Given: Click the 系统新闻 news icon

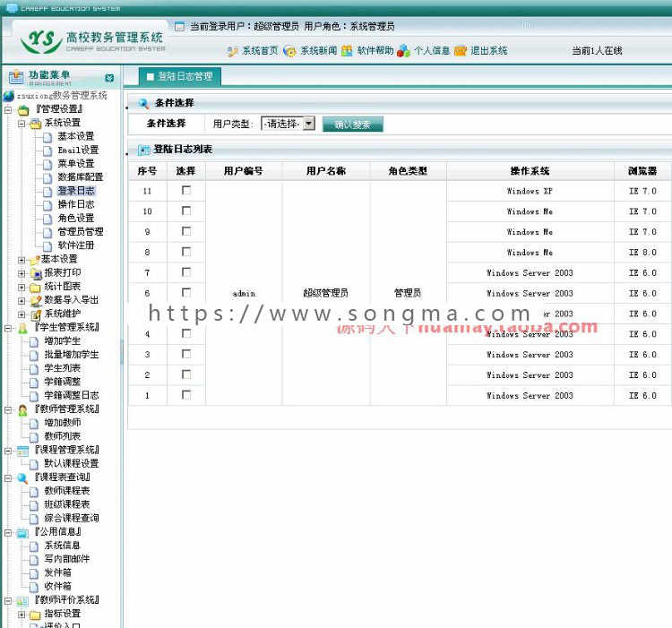Looking at the screenshot, I should click(x=289, y=51).
